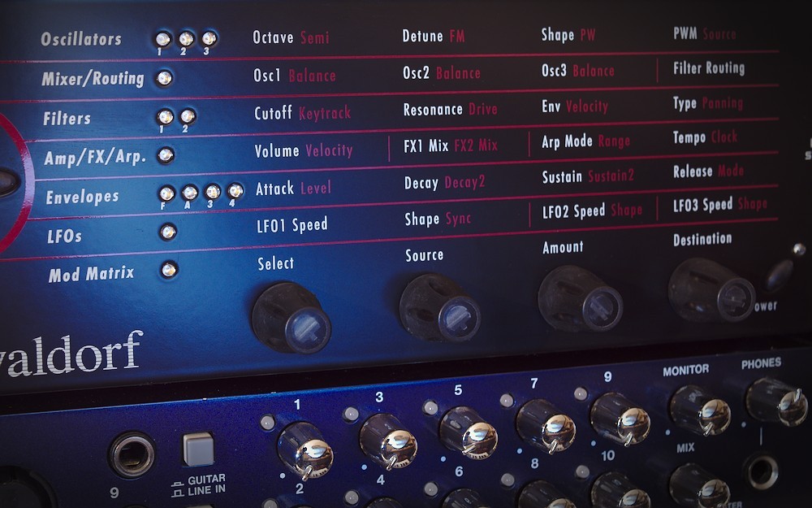Click the Envelopes LED numbered 4
812x508 pixels.
[x=235, y=191]
